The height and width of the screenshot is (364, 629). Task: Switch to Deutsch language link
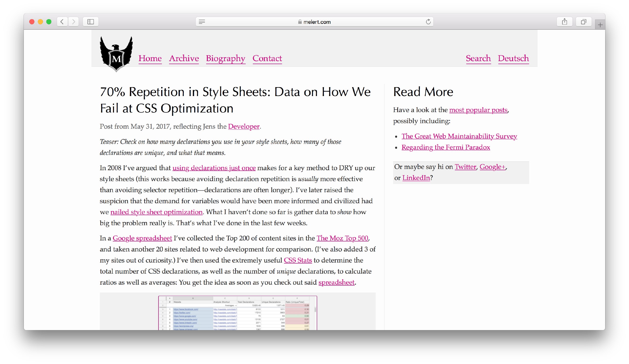(514, 58)
